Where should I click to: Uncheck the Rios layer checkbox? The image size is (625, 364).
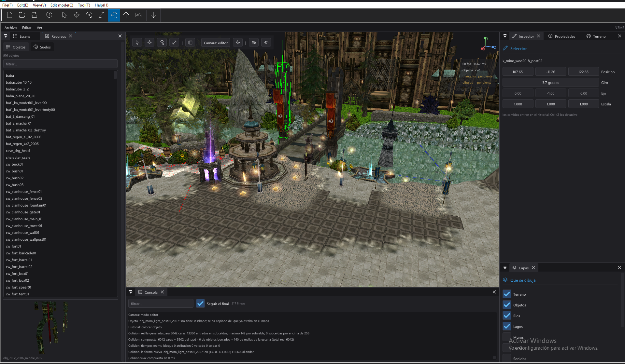[x=507, y=316]
